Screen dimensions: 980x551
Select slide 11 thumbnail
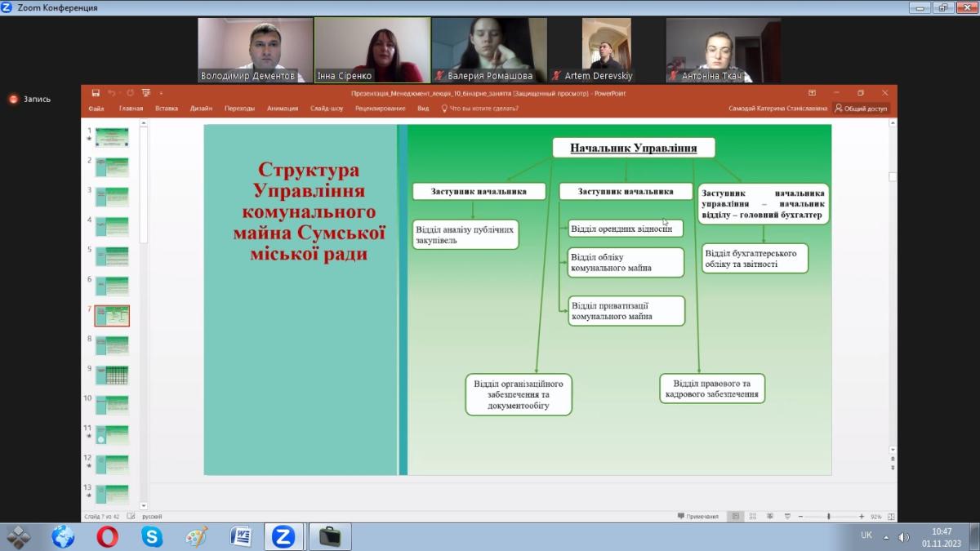pyautogui.click(x=112, y=434)
